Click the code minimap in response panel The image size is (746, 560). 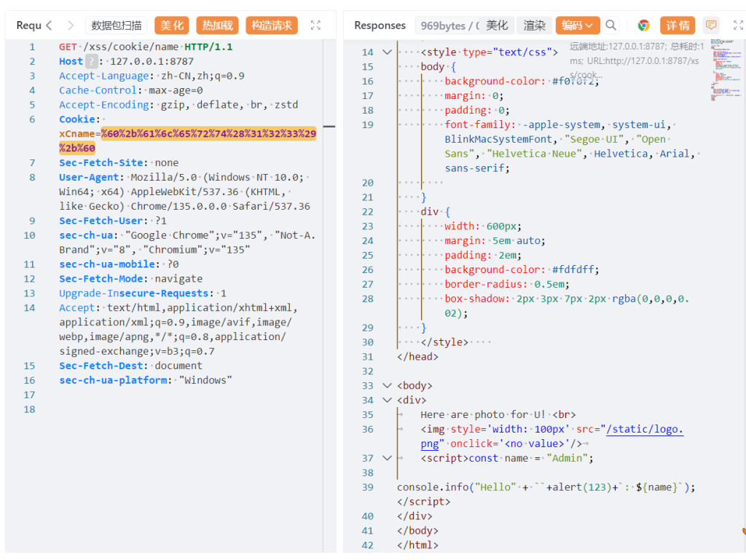click(723, 73)
